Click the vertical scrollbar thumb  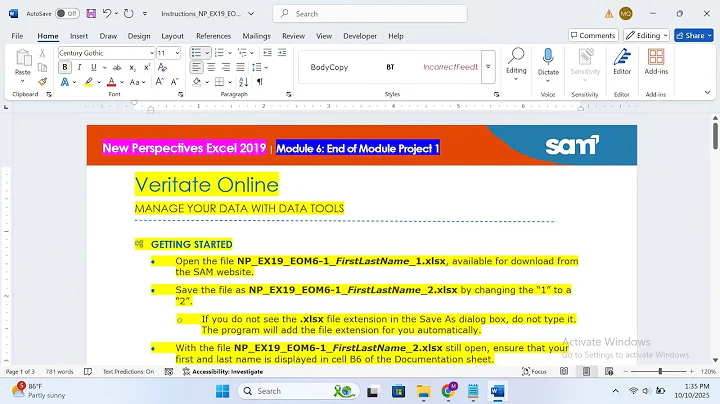click(715, 135)
